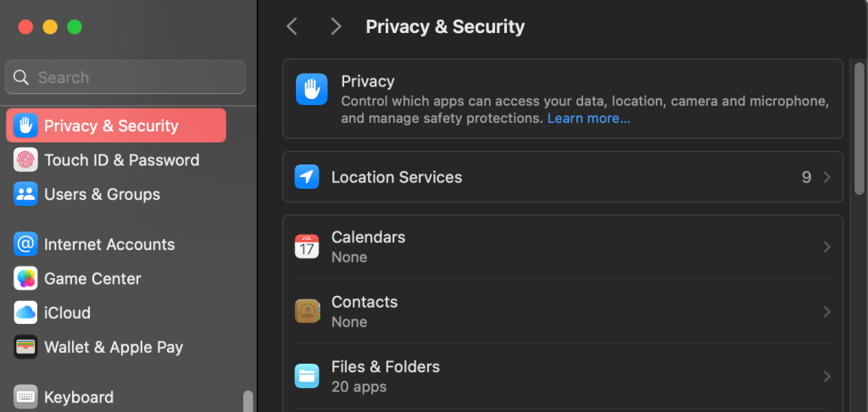Expand the Location Services chevron

point(827,177)
